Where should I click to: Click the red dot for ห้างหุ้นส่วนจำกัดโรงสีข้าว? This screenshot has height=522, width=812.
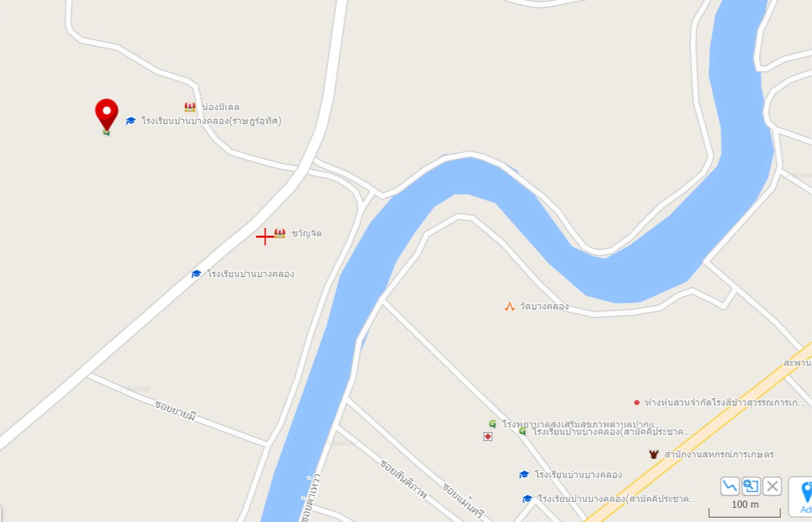(637, 402)
